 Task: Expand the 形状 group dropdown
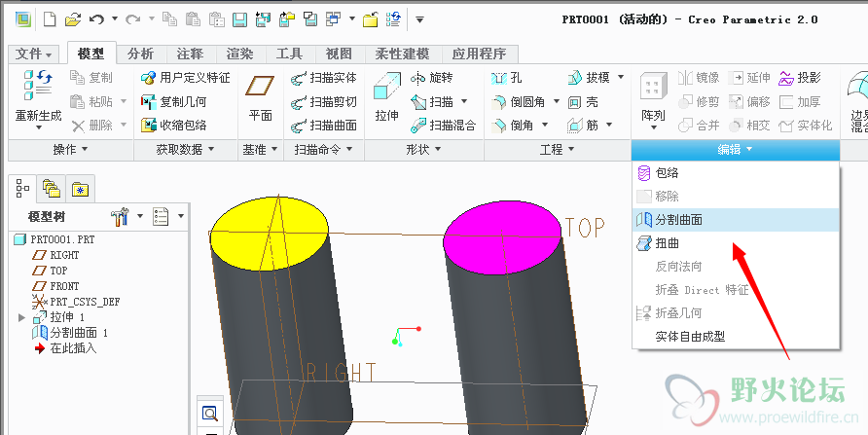click(x=423, y=150)
